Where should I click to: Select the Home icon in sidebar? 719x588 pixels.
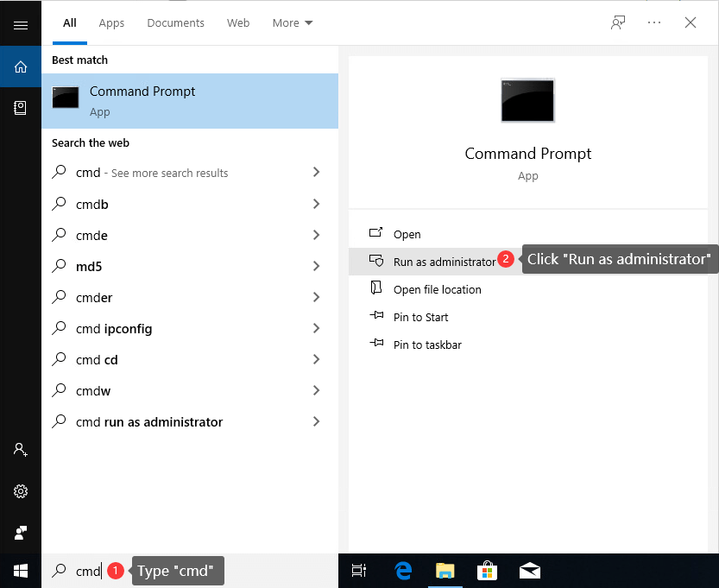(21, 67)
